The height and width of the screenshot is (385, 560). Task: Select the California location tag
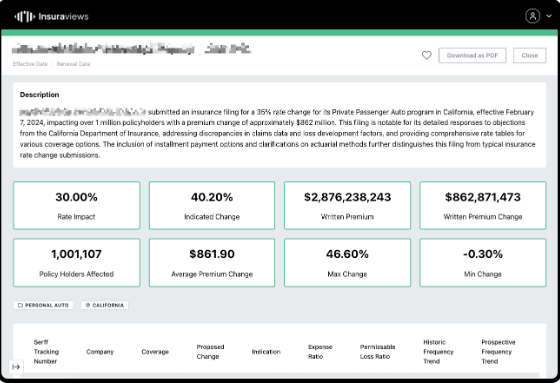[105, 305]
